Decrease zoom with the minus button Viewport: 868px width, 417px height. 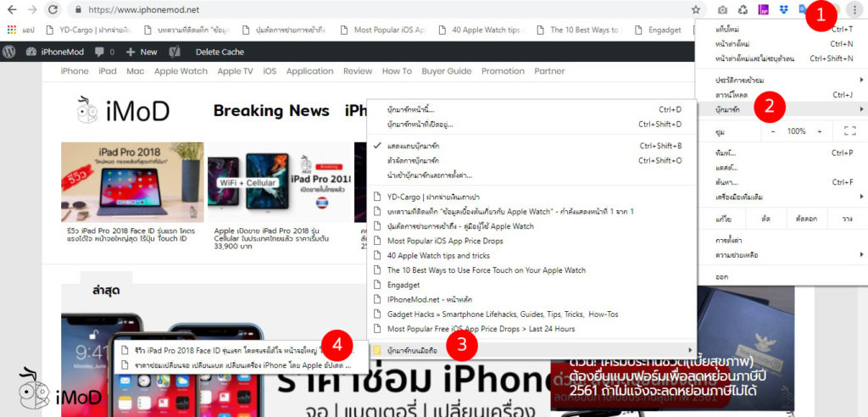click(x=773, y=131)
